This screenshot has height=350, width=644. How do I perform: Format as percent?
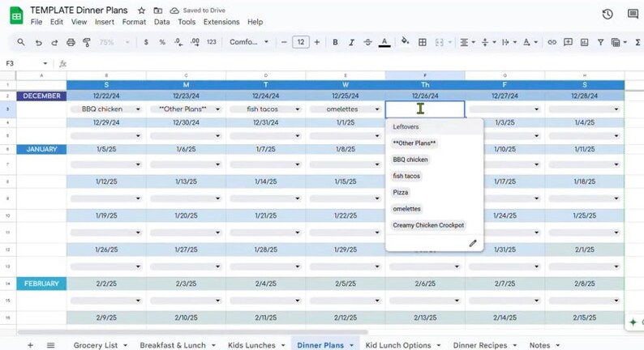pyautogui.click(x=162, y=42)
